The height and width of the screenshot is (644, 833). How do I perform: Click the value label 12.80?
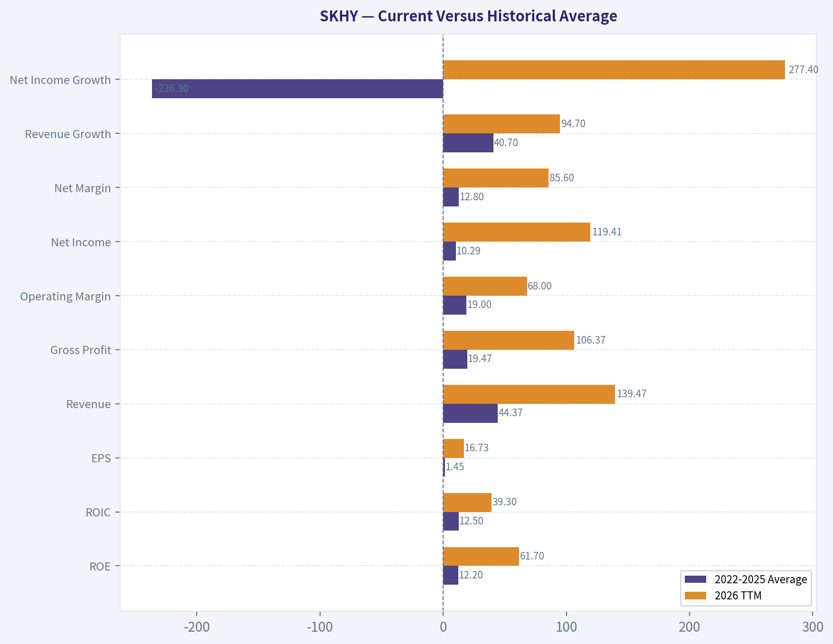[x=472, y=196]
